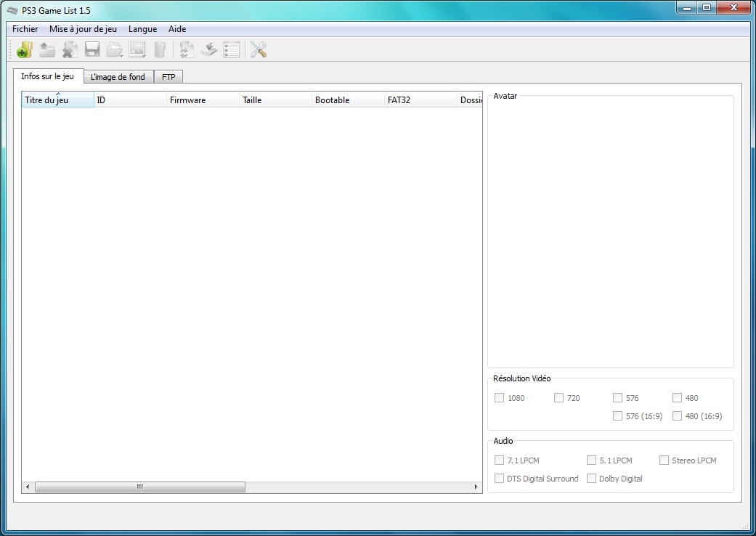This screenshot has height=536, width=756.
Task: Click the Dossier column header
Action: tap(470, 100)
